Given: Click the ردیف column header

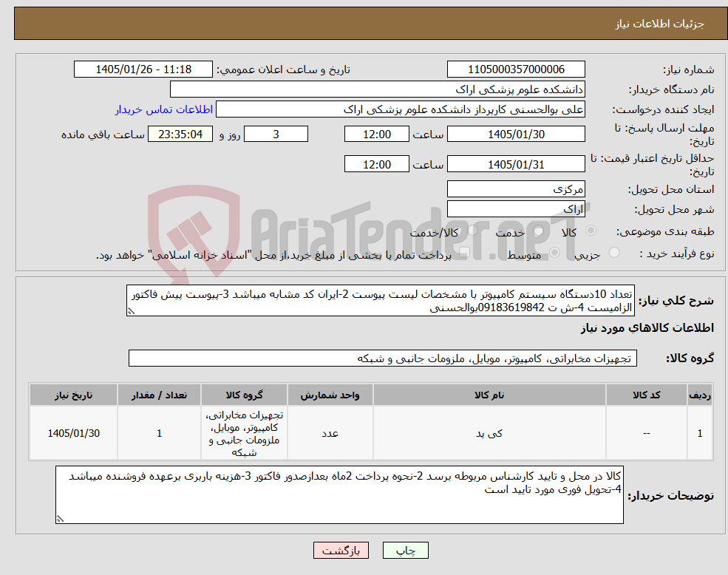Looking at the screenshot, I should click(x=700, y=395).
